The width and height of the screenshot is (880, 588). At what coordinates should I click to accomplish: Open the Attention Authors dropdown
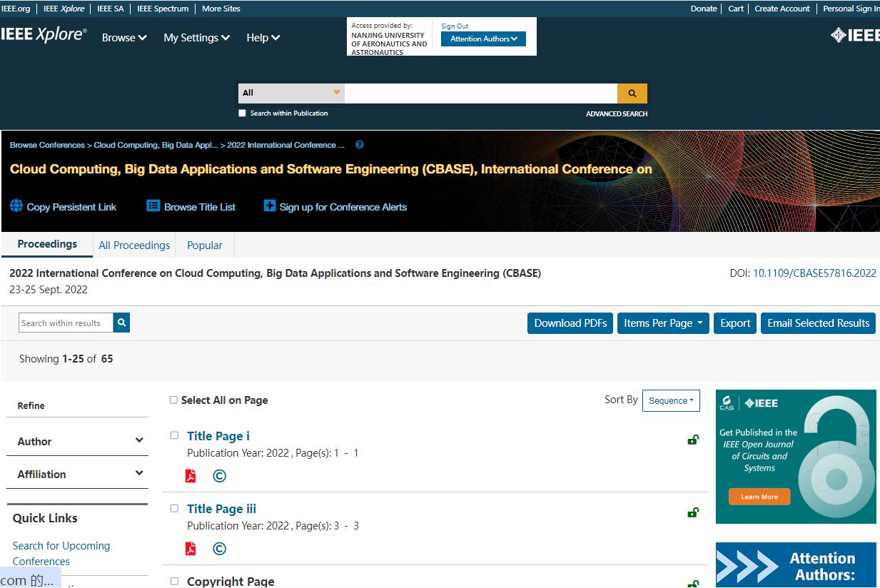tap(483, 39)
